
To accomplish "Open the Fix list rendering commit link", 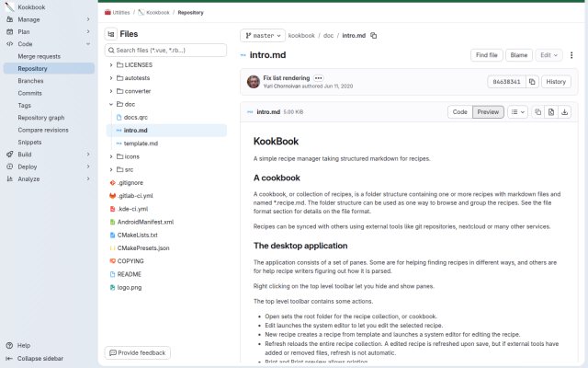I will click(x=287, y=78).
